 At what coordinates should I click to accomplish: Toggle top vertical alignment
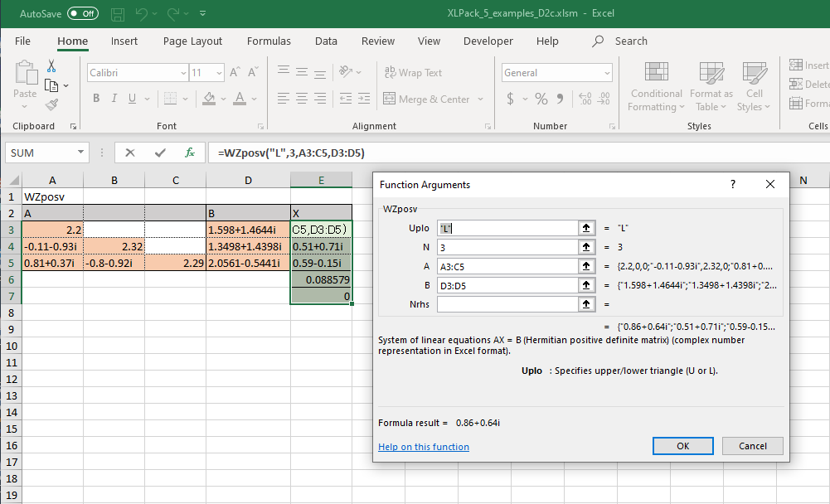point(284,70)
